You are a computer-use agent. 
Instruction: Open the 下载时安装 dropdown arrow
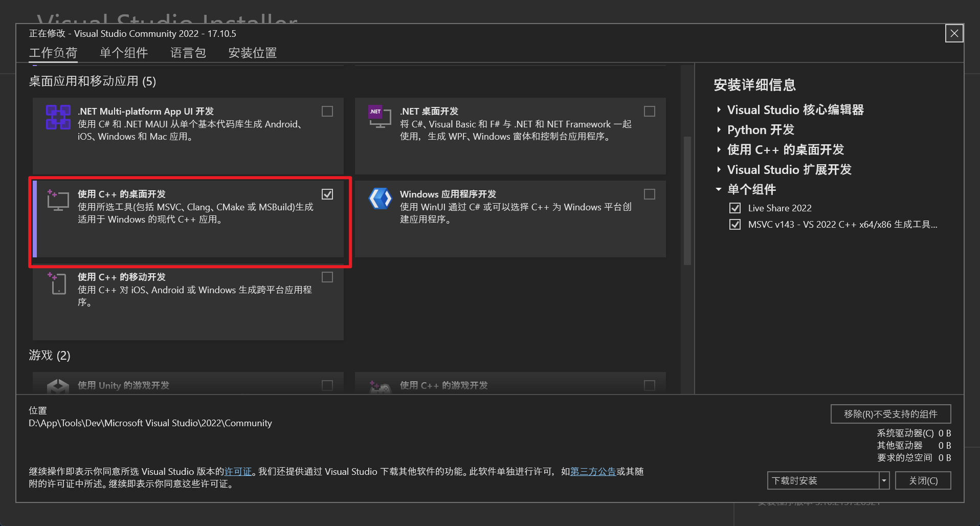click(x=884, y=481)
